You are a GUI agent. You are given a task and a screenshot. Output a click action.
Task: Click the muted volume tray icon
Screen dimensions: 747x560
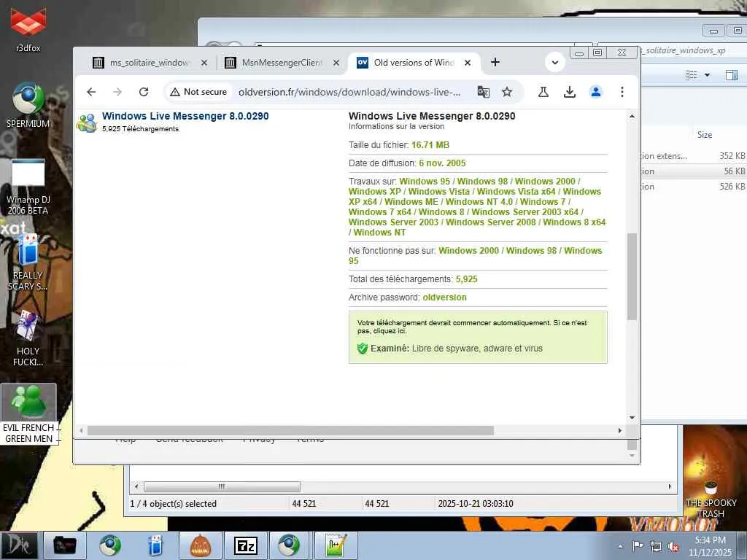(673, 546)
